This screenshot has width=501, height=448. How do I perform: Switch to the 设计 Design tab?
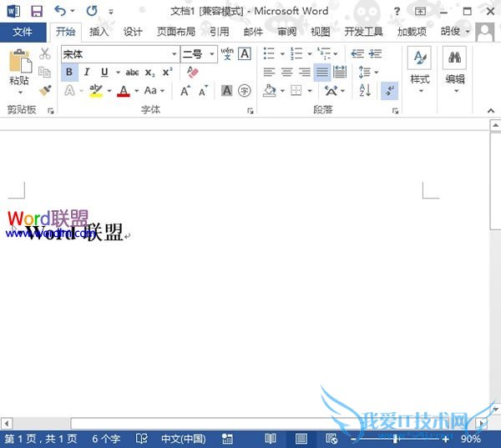point(133,32)
